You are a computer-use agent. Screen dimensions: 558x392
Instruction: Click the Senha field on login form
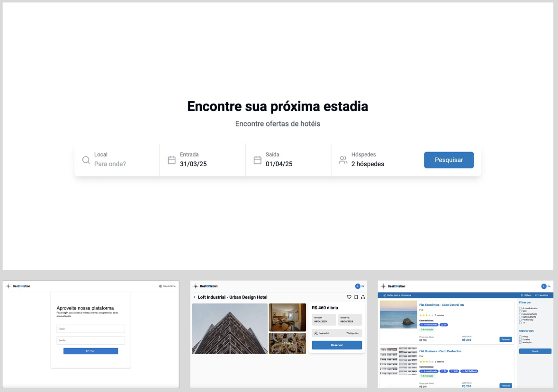point(91,340)
